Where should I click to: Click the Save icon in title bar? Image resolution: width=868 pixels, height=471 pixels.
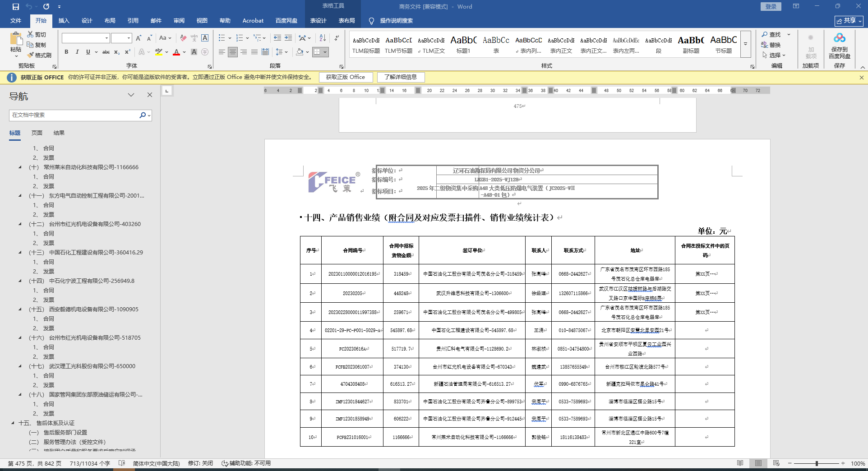click(16, 6)
